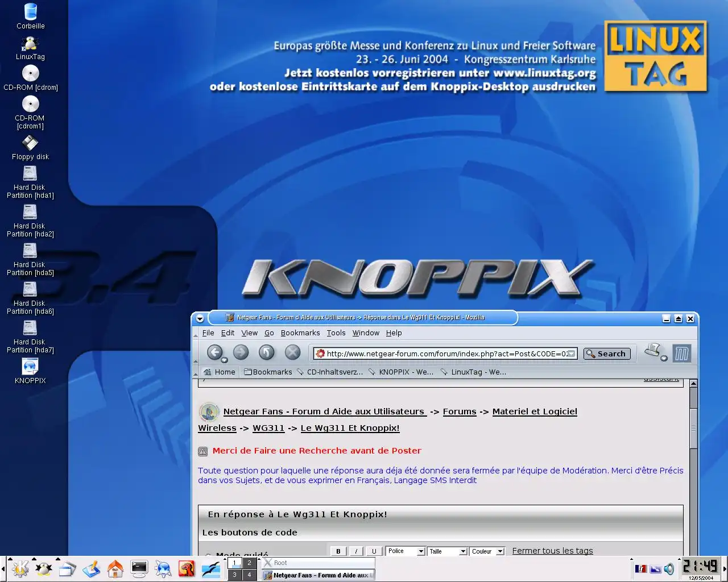Open the Tools menu
This screenshot has height=582, width=728.
(x=336, y=333)
